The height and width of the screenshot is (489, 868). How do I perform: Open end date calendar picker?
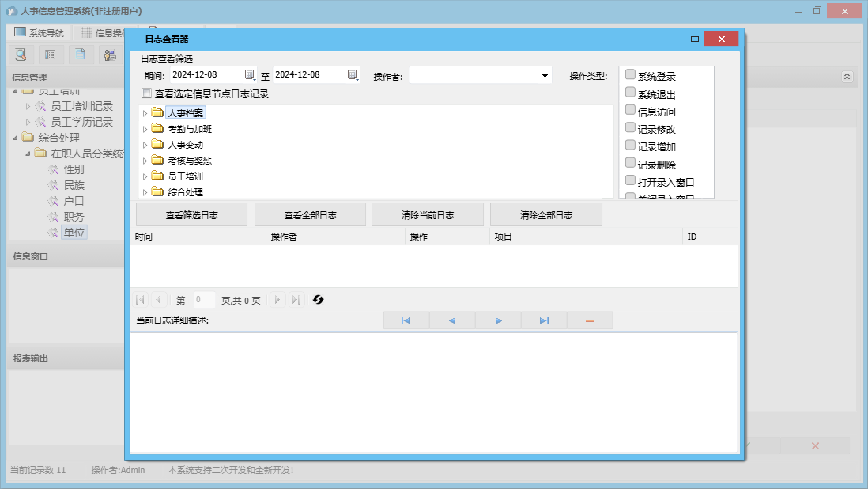click(x=353, y=74)
